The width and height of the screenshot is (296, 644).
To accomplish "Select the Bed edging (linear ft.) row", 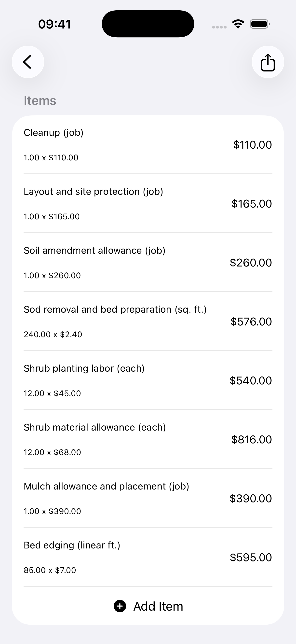I will point(148,558).
